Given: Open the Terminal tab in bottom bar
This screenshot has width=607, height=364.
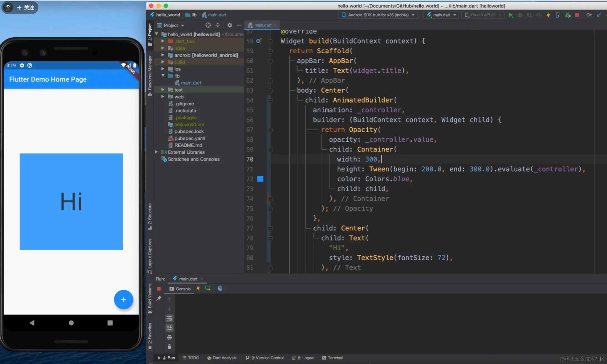Looking at the screenshot, I should pyautogui.click(x=333, y=358).
